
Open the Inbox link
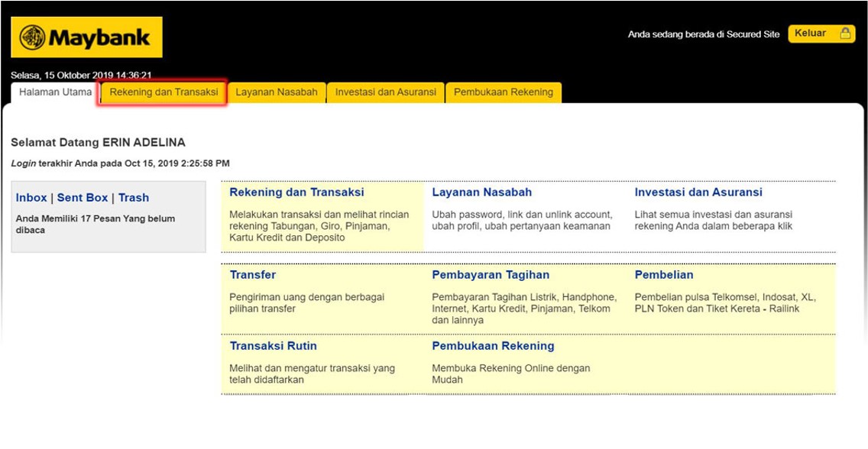31,198
